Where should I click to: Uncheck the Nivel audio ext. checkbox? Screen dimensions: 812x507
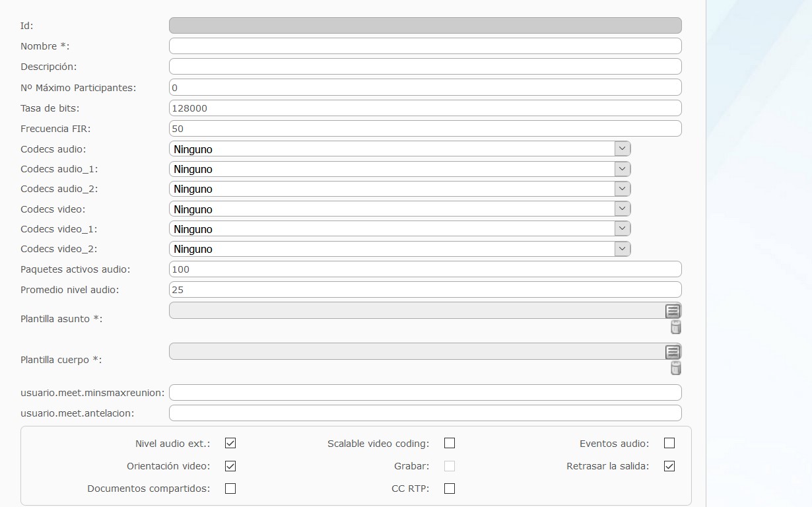(x=230, y=443)
